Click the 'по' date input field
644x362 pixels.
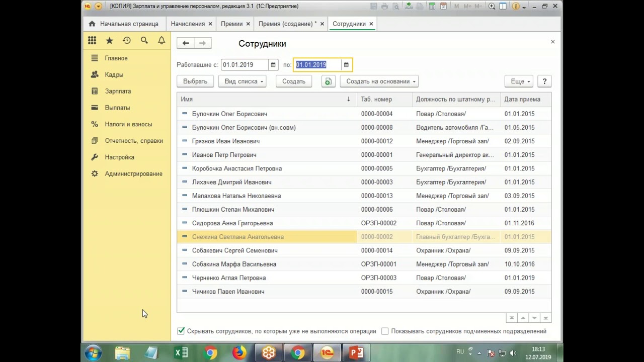coord(318,65)
